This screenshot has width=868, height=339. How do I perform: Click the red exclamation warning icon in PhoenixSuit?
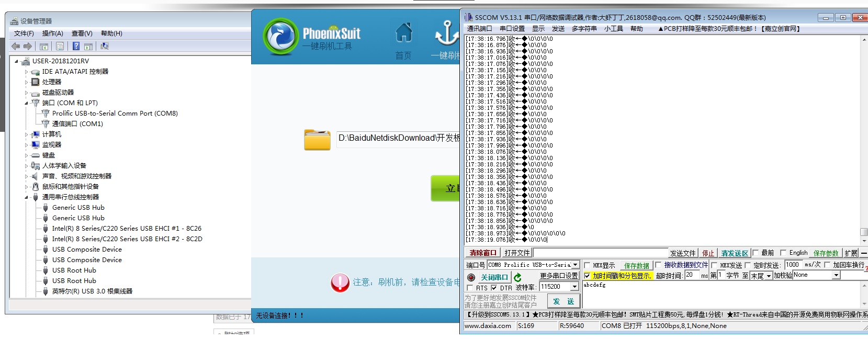click(x=340, y=283)
